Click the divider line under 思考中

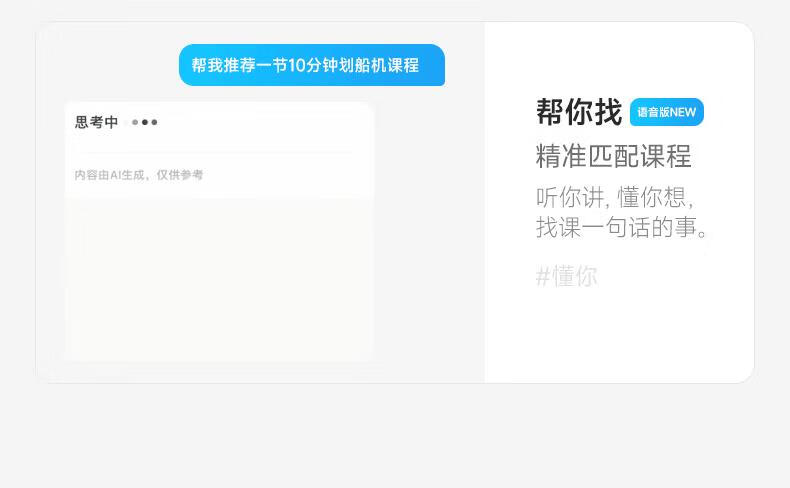point(213,152)
